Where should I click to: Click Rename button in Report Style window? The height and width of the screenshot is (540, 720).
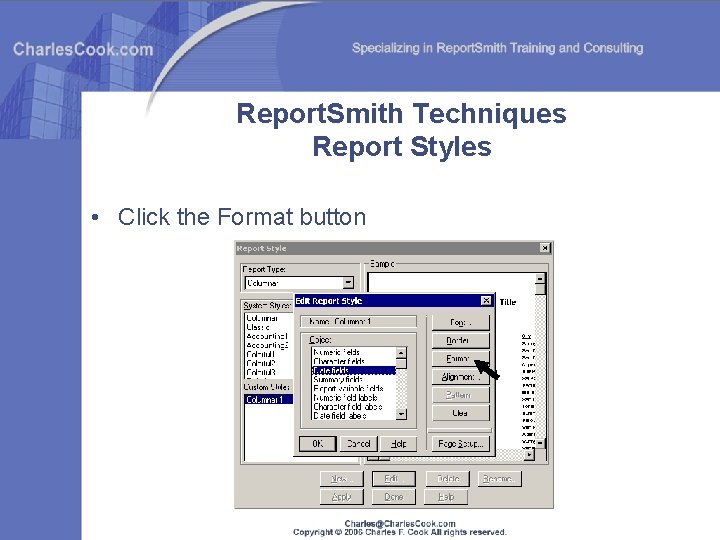(500, 479)
